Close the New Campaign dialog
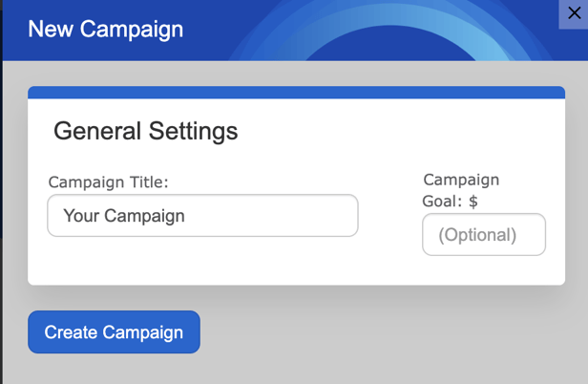Viewport: 588px width, 384px height. click(x=574, y=13)
